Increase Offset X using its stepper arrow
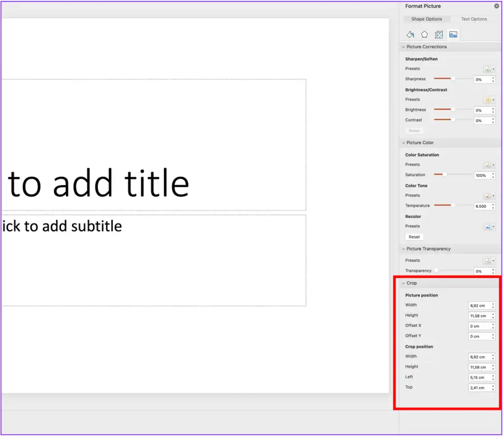 click(492, 324)
